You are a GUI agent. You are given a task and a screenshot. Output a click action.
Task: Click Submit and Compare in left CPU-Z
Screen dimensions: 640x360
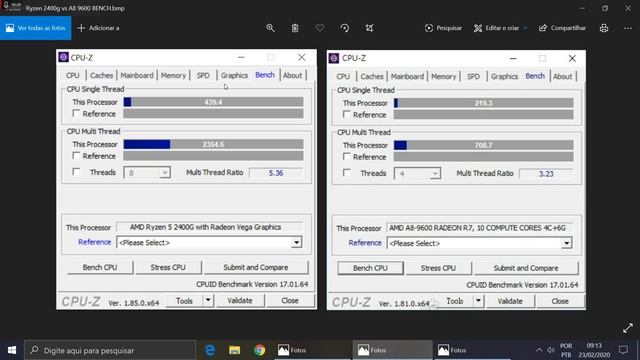[x=256, y=267]
